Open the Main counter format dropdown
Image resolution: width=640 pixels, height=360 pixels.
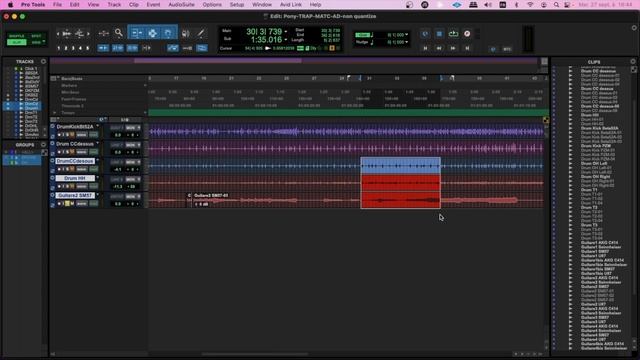(x=285, y=31)
